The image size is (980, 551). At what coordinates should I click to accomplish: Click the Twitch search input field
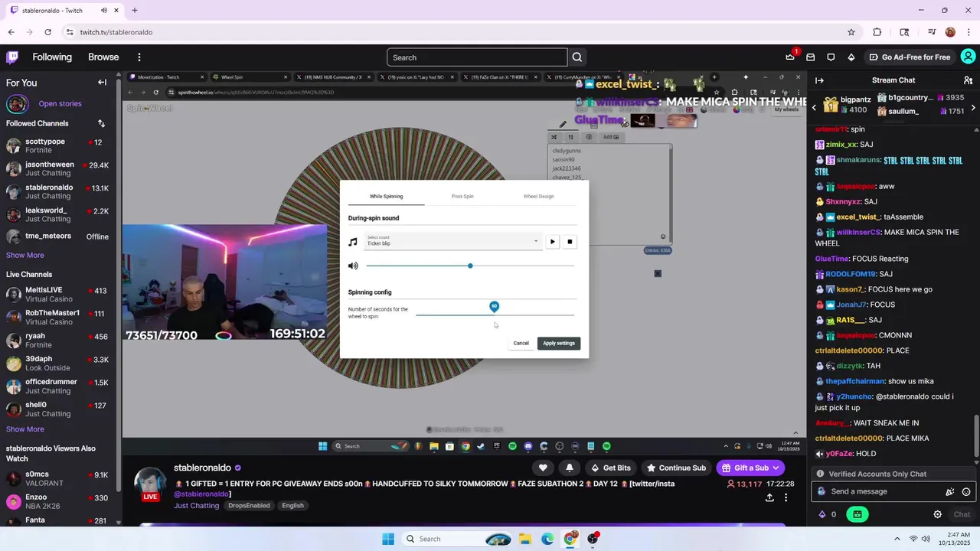[x=477, y=57]
